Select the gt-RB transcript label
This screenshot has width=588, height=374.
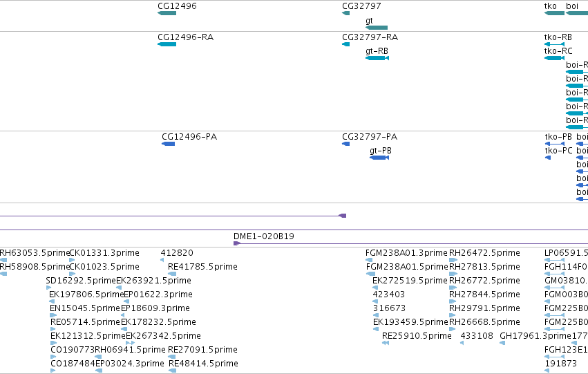pos(377,51)
